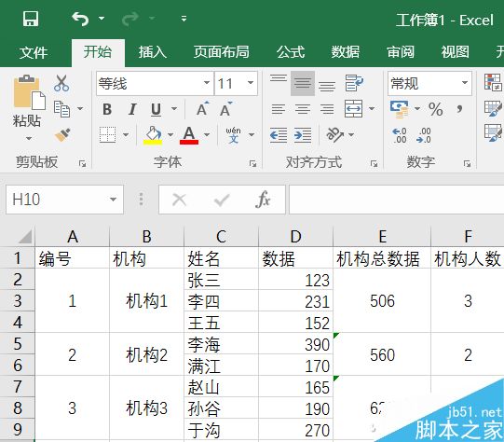Open the font name dropdown 等线
The width and height of the screenshot is (504, 442).
[207, 83]
